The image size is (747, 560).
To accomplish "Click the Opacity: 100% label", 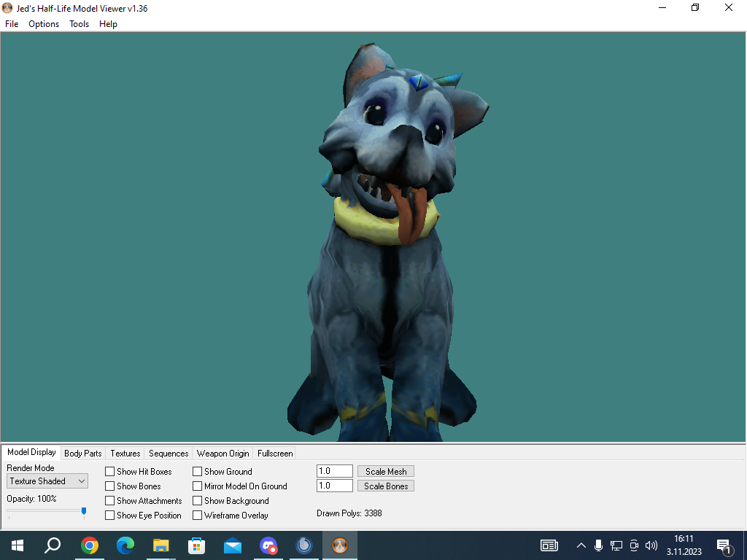I will click(x=31, y=499).
